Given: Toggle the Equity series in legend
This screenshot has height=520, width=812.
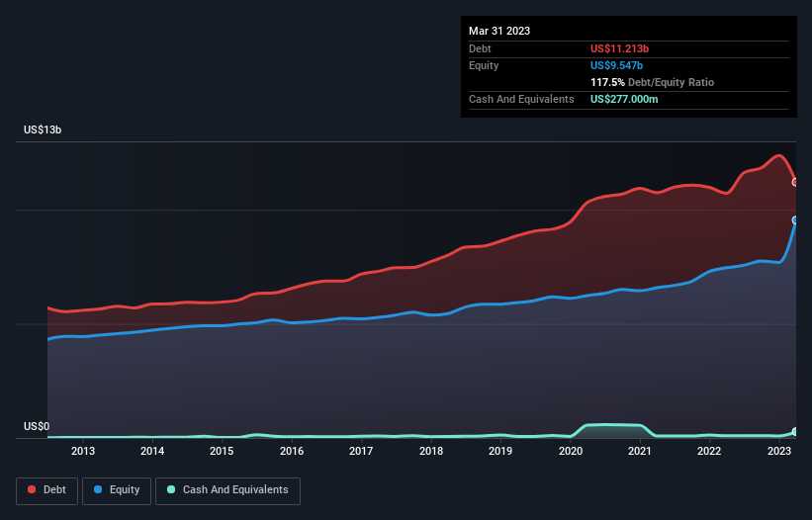Looking at the screenshot, I should (117, 489).
